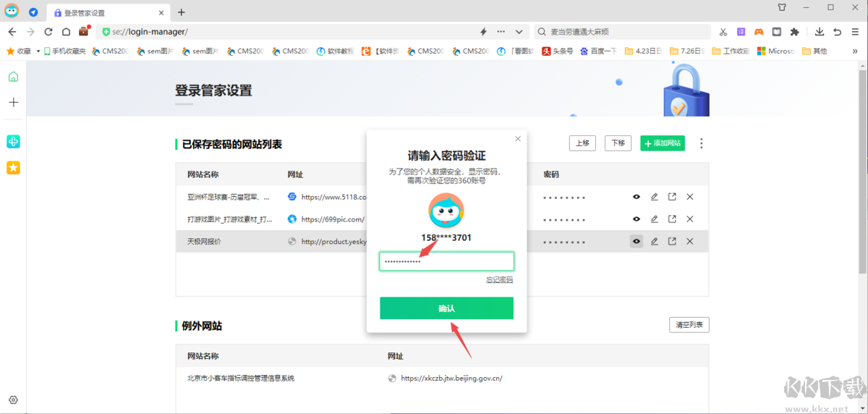The image size is (868, 414).
Task: Reload the page with the refresh icon
Action: 48,32
